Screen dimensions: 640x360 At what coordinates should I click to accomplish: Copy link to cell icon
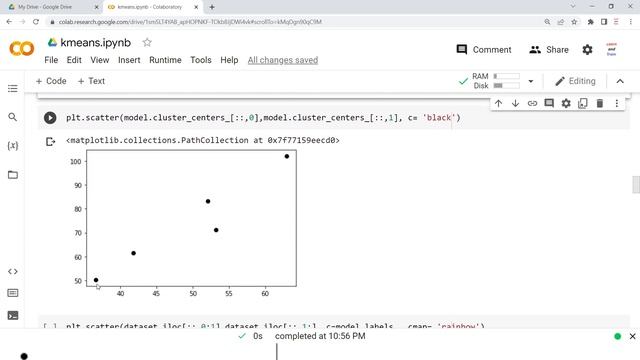click(532, 103)
